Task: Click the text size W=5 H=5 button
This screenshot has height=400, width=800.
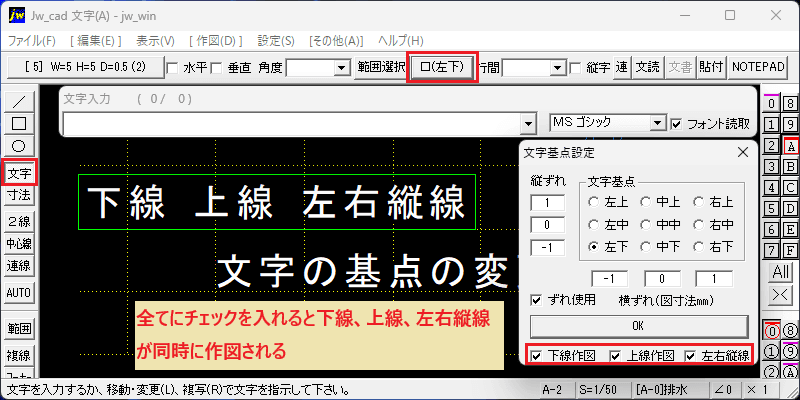Action: (86, 67)
